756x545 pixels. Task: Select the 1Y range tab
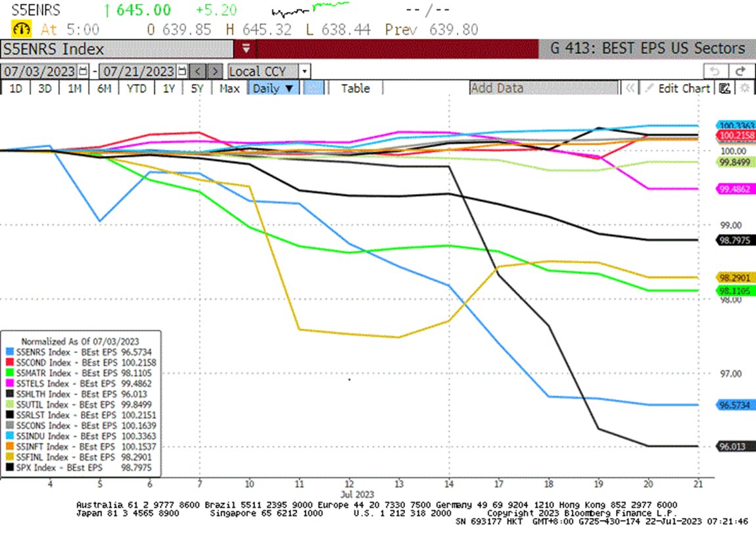(169, 88)
